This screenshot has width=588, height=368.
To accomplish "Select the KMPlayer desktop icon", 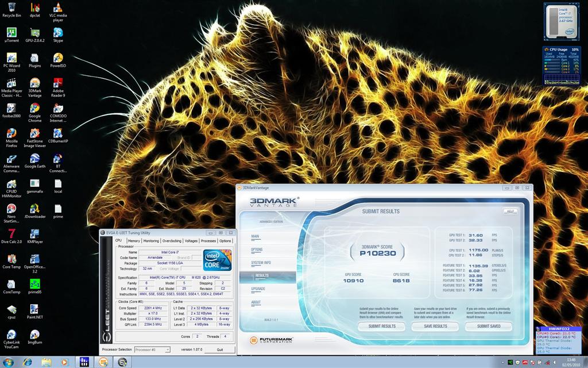I will click(x=35, y=236).
